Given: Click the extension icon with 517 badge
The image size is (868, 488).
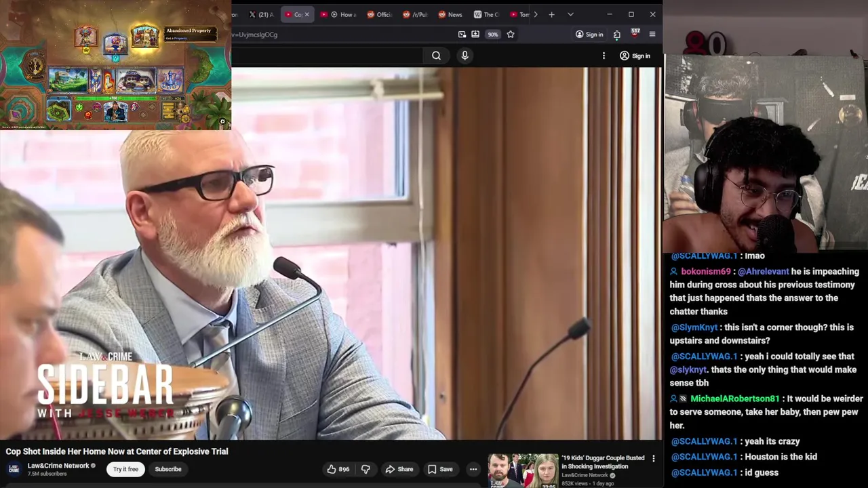Looking at the screenshot, I should coord(635,33).
